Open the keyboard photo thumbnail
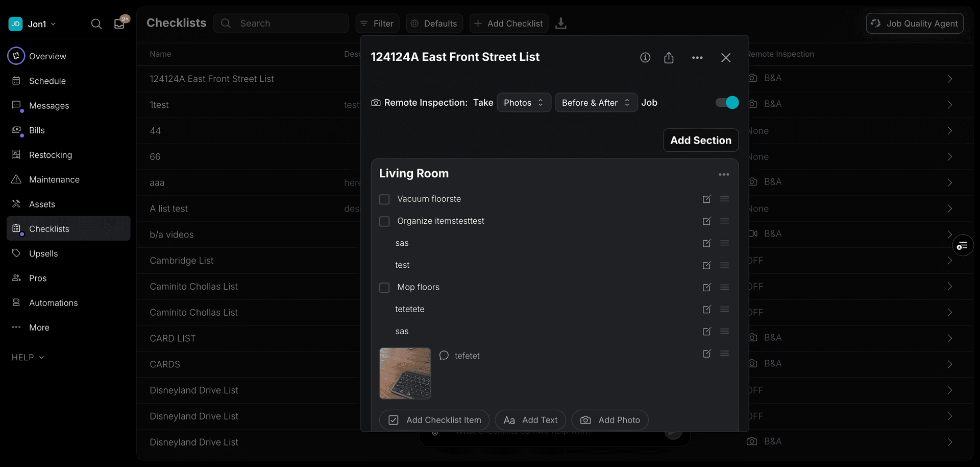 tap(405, 373)
